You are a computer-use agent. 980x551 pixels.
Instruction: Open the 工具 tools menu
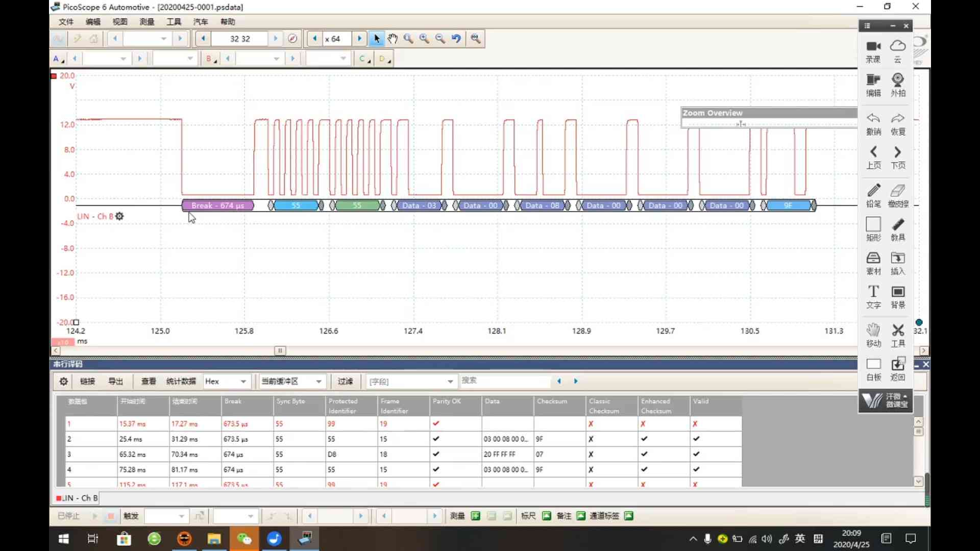(x=174, y=21)
